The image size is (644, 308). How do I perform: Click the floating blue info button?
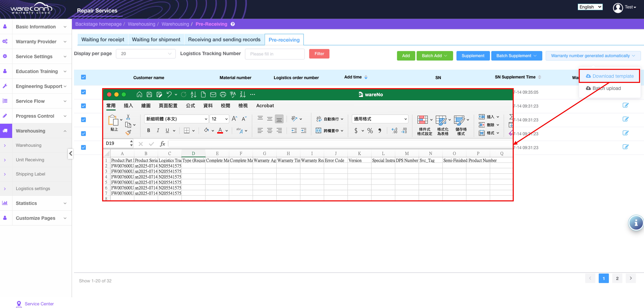636,222
